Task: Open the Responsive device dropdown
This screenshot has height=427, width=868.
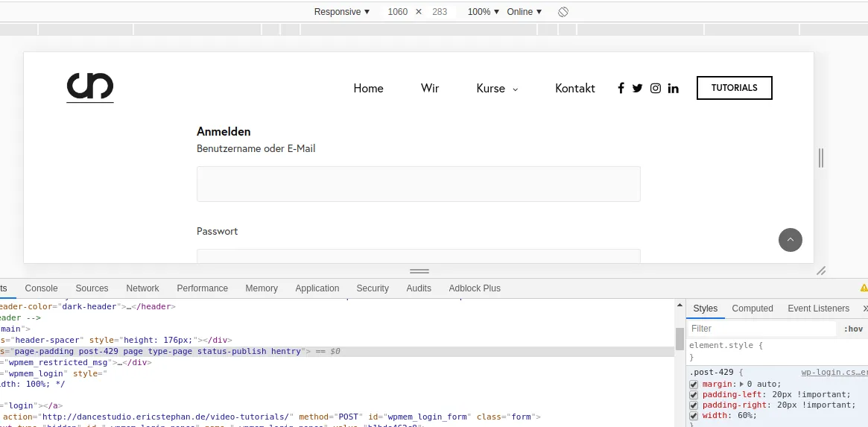Action: click(341, 12)
